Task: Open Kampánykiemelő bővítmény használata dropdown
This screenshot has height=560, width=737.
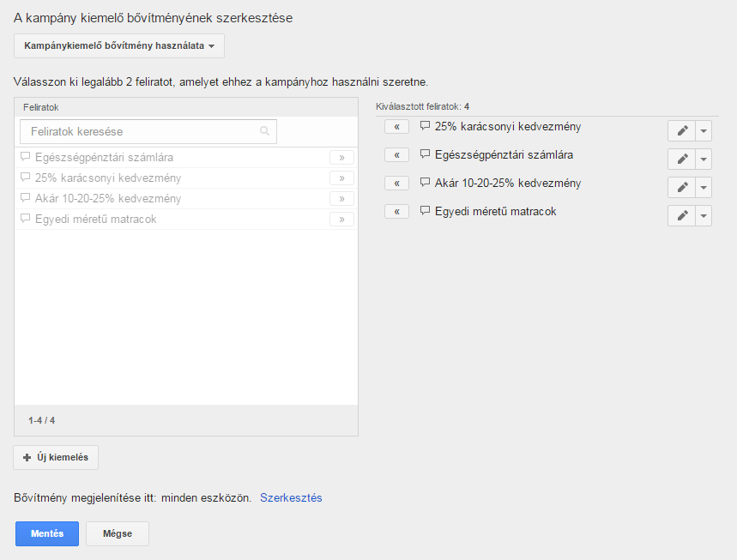Action: pos(119,45)
